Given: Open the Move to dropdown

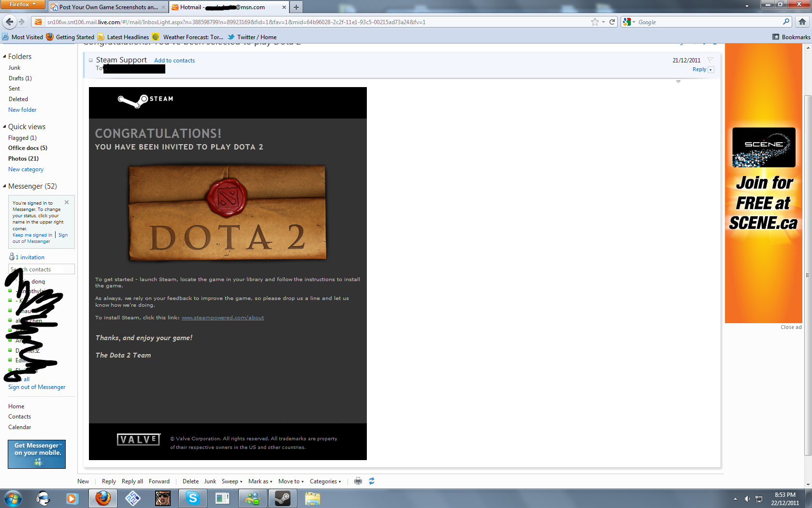Looking at the screenshot, I should 291,481.
